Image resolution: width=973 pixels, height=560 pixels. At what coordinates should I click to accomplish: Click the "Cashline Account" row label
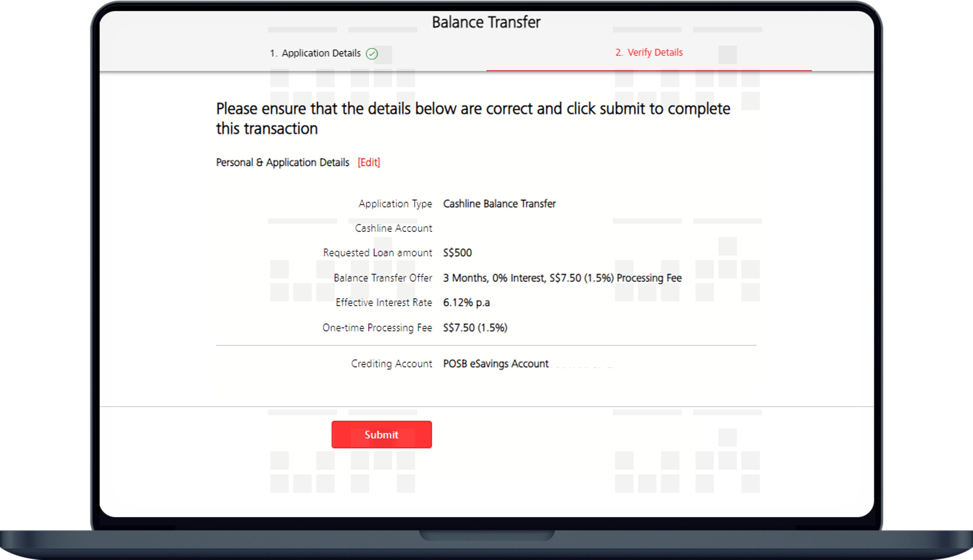click(x=393, y=228)
